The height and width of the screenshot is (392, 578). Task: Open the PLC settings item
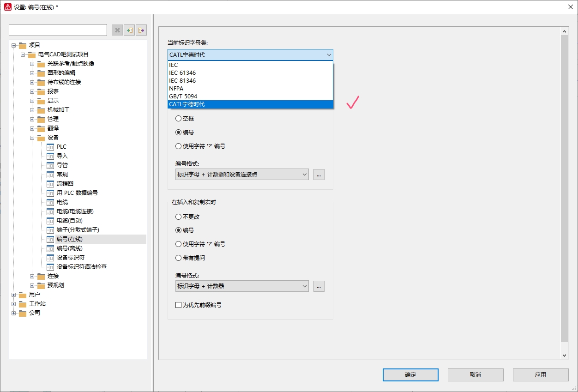[x=61, y=147]
